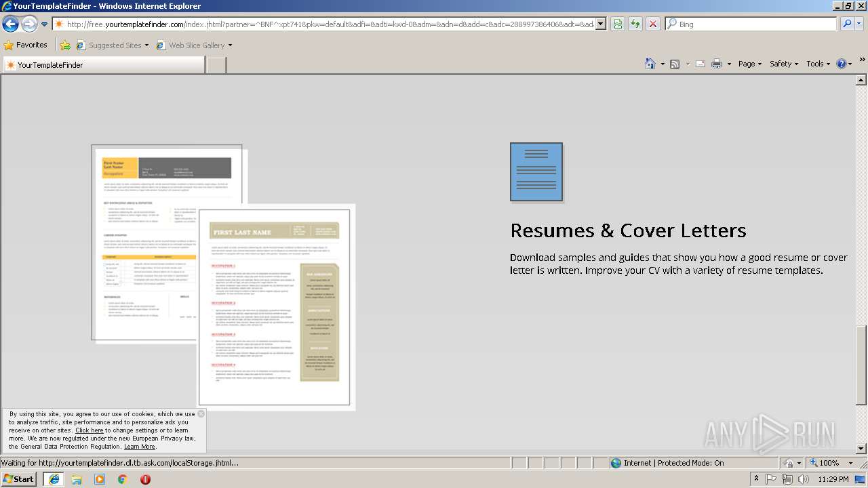The width and height of the screenshot is (868, 488).
Task: Close the cookie notice with the X
Action: 201,413
